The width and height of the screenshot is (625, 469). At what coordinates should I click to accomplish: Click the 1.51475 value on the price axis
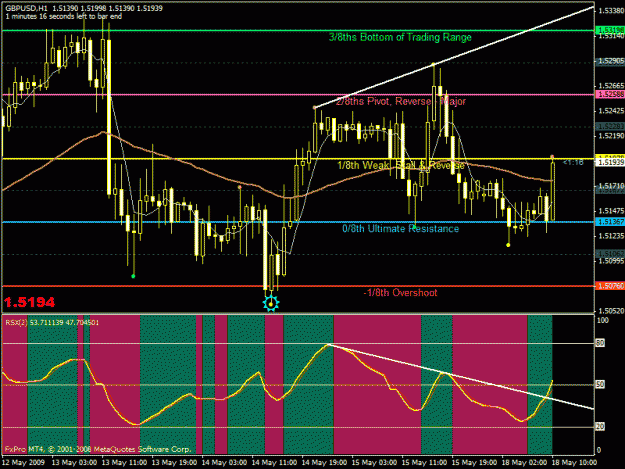pos(611,211)
